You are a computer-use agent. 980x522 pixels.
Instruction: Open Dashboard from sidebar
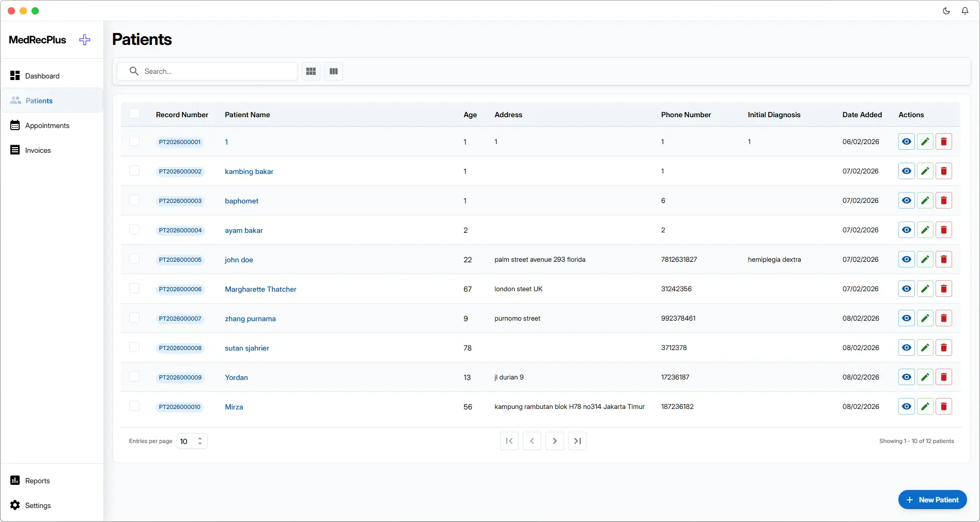[x=52, y=76]
